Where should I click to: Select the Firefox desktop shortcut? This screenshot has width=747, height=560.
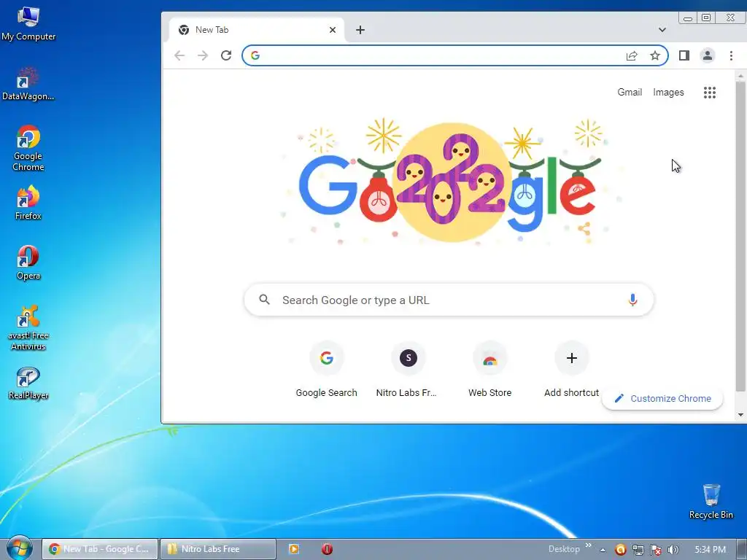click(28, 203)
